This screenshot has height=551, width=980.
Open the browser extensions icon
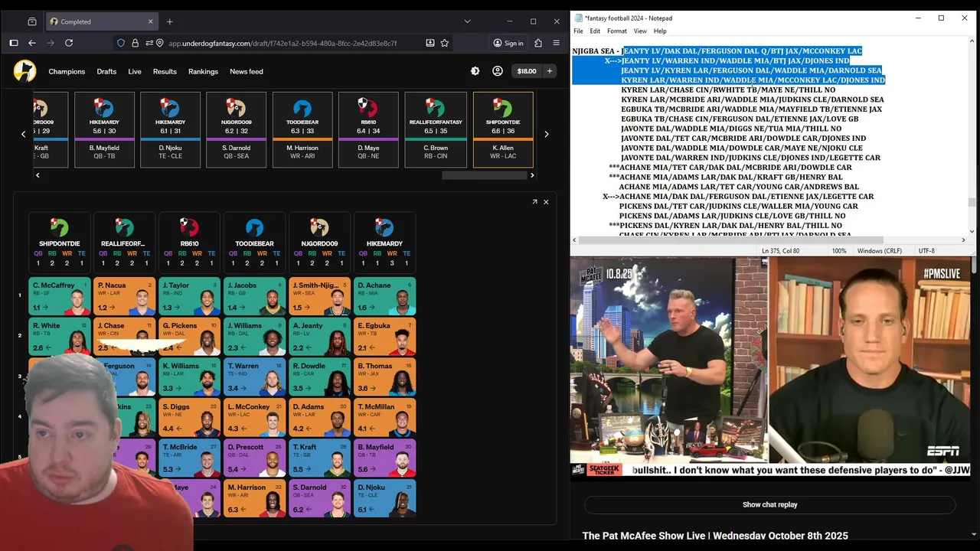coord(538,44)
